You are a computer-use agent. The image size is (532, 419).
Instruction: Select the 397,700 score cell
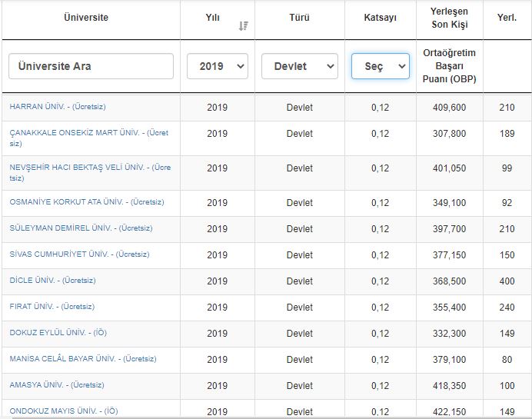tap(450, 229)
